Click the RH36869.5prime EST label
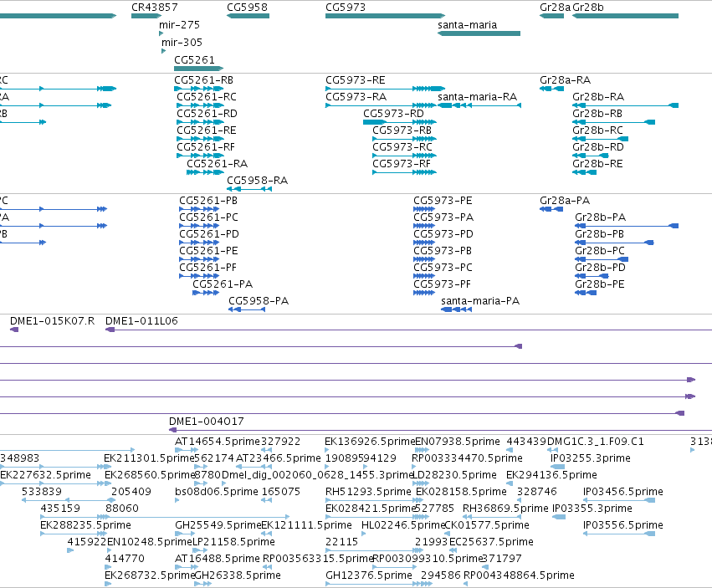712x588 pixels. [x=505, y=509]
